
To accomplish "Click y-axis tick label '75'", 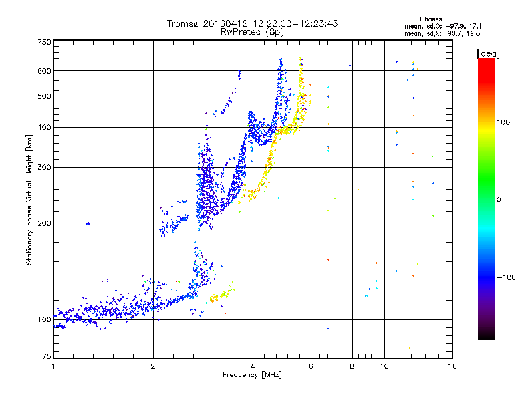I will [x=46, y=356].
